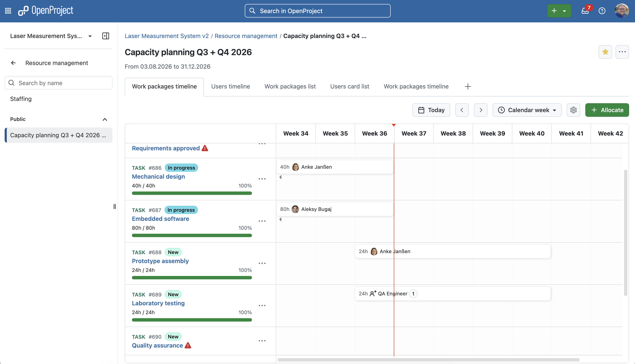Open the Calendar week zoom dropdown
This screenshot has height=364, width=635.
[527, 110]
